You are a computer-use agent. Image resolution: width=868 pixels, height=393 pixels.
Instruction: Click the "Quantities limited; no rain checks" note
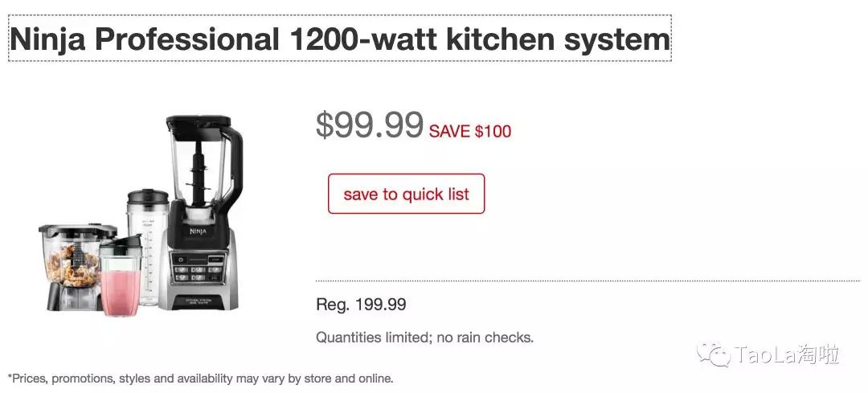click(424, 338)
